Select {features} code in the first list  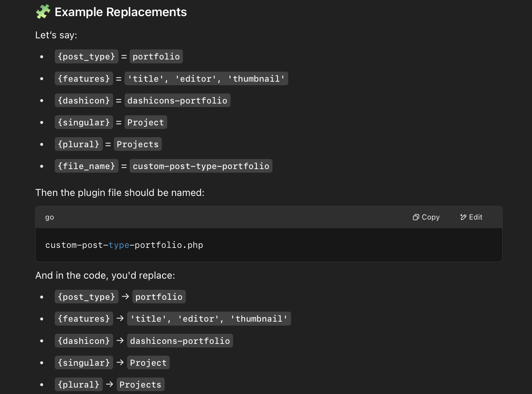tap(84, 79)
